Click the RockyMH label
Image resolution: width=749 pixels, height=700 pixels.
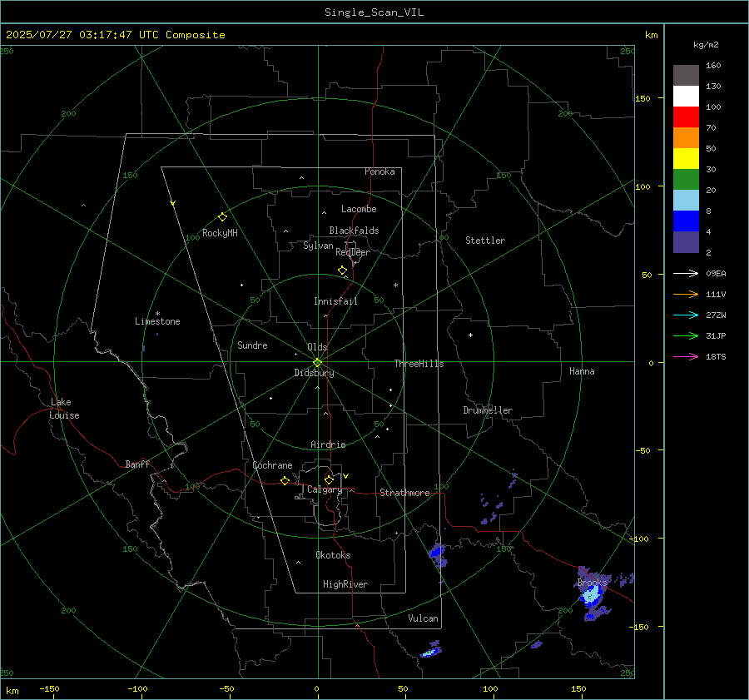220,233
